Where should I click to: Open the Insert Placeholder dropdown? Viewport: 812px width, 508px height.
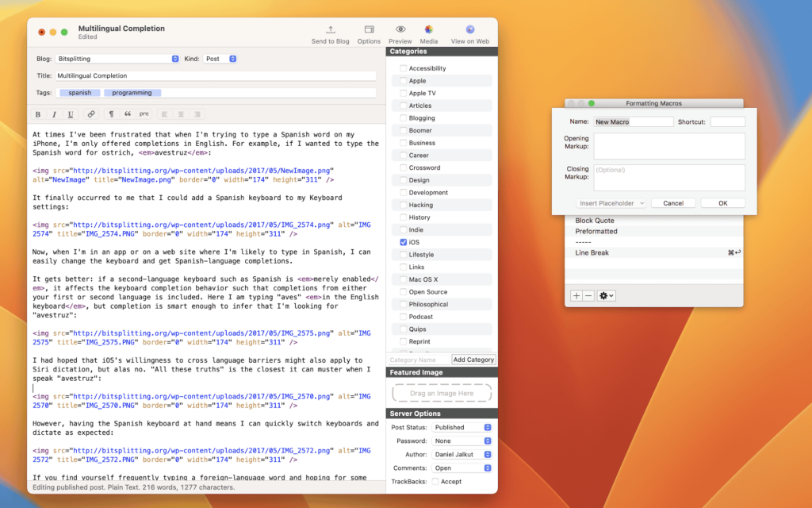point(611,202)
